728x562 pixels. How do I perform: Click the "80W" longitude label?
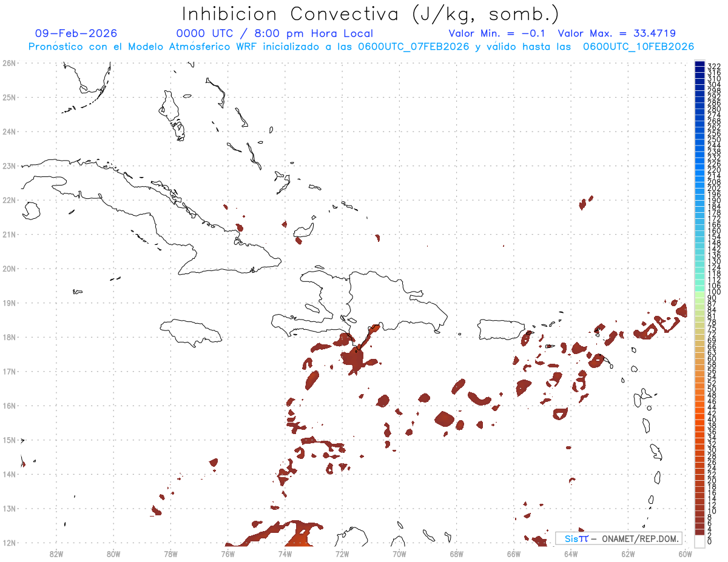[x=113, y=553]
